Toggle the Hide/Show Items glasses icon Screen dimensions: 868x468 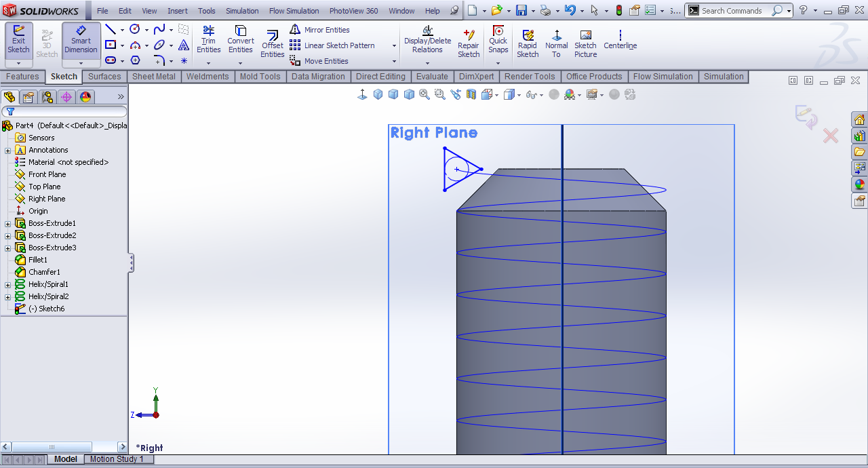(531, 95)
